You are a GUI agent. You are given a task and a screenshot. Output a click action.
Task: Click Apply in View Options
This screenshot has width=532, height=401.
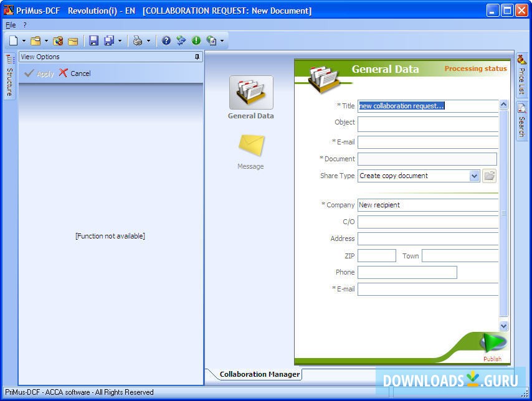pos(39,73)
